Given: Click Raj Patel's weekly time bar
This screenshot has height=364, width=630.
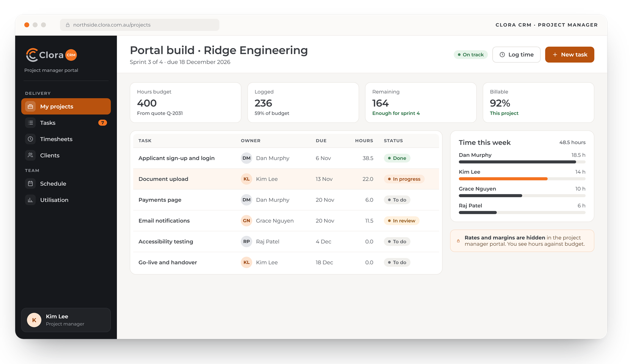Looking at the screenshot, I should (x=522, y=212).
